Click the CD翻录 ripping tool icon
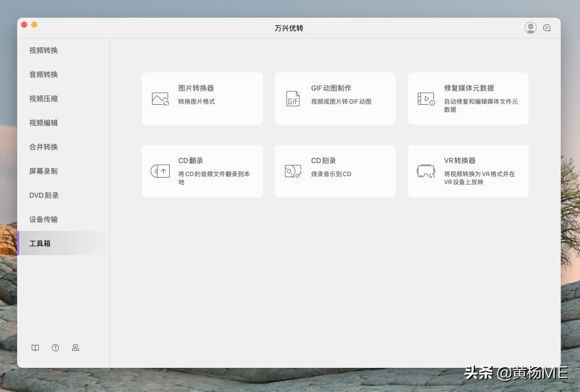580x392 pixels. (160, 171)
